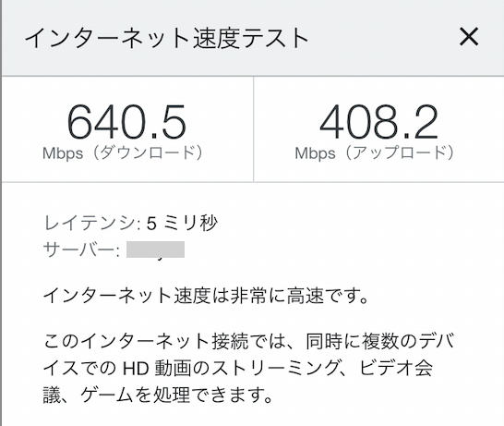This screenshot has width=504, height=426.
Task: Click the upload result panel
Action: point(379,129)
